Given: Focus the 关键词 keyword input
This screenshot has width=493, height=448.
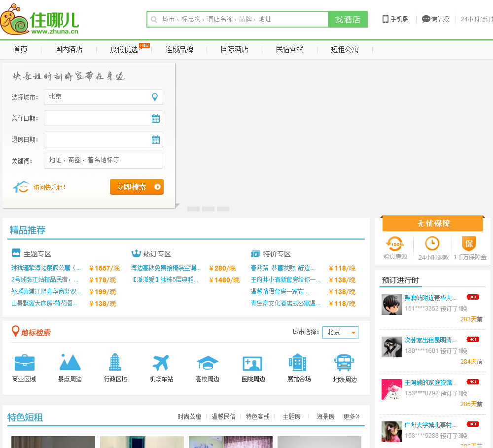Looking at the screenshot, I should [104, 160].
